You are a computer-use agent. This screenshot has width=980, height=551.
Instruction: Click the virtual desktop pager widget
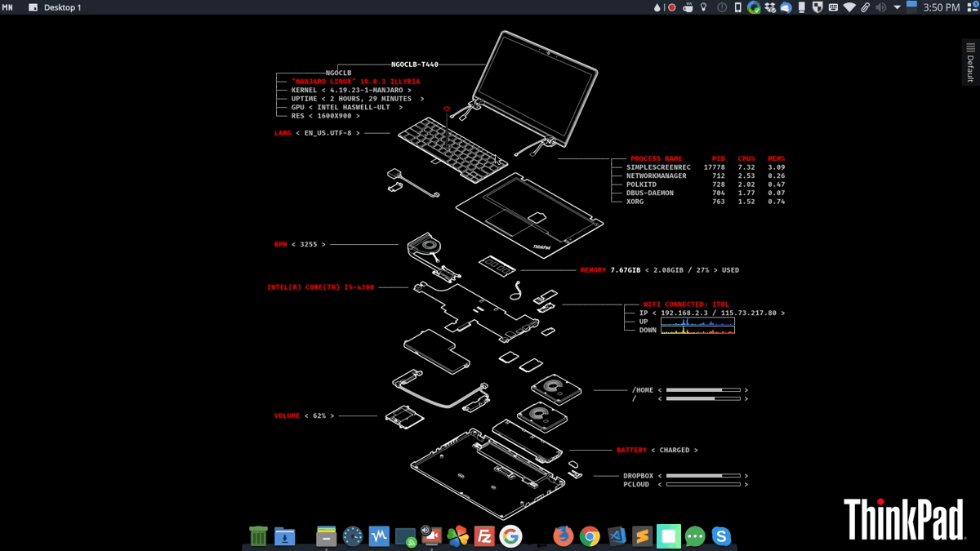(912, 7)
